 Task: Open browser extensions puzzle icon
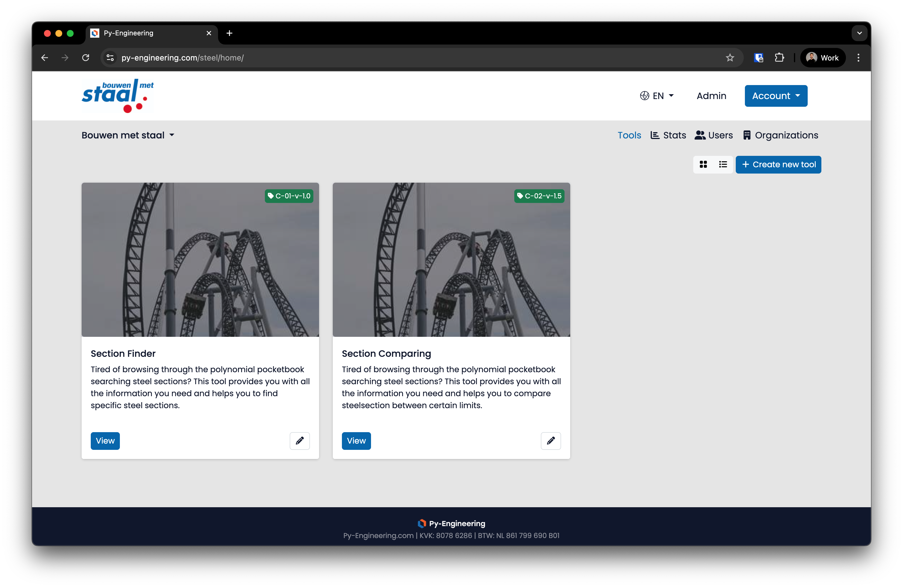779,58
